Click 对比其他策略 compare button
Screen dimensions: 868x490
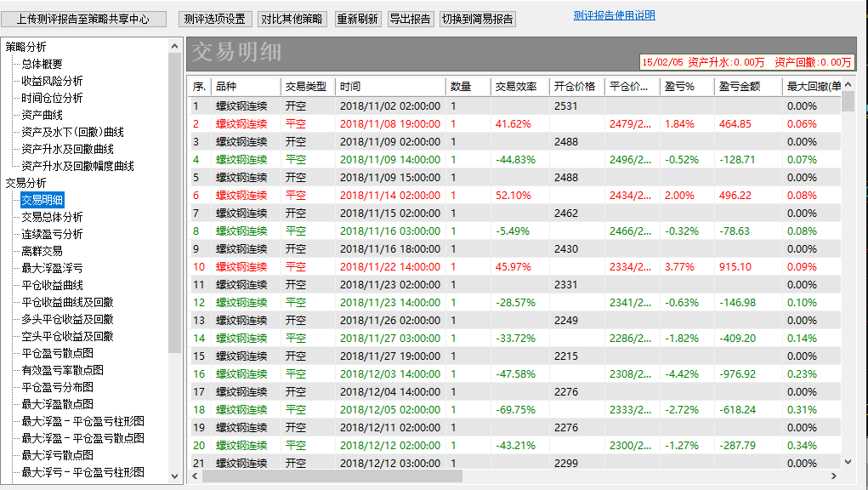292,19
